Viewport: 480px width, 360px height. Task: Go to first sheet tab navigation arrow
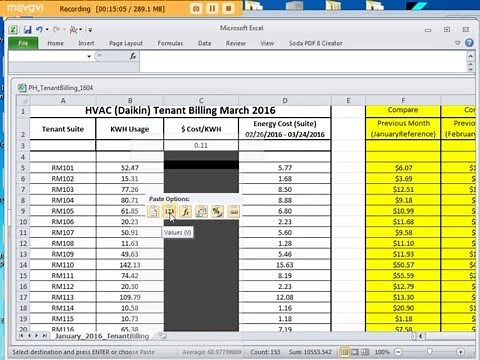[21, 336]
